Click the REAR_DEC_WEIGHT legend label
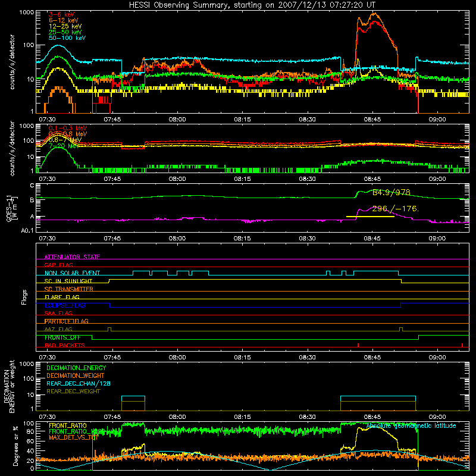Viewport: 476px width, 476px height. point(73,392)
